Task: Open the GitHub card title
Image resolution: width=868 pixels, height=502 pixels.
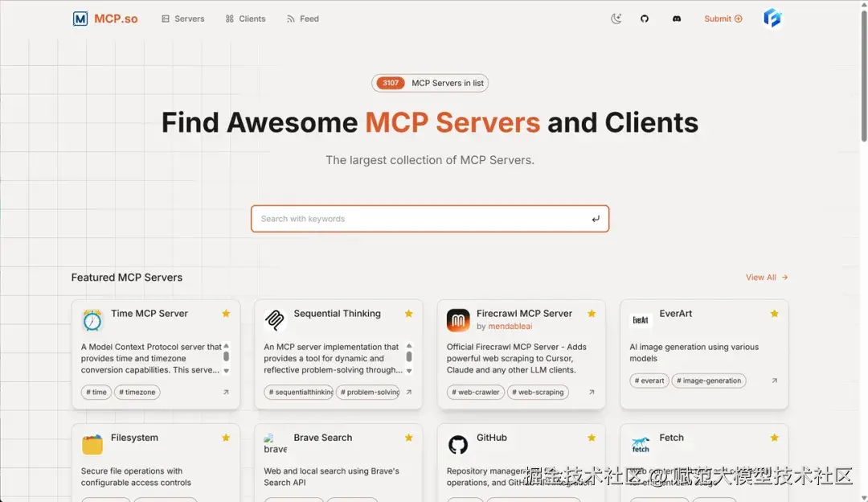Action: pos(492,438)
